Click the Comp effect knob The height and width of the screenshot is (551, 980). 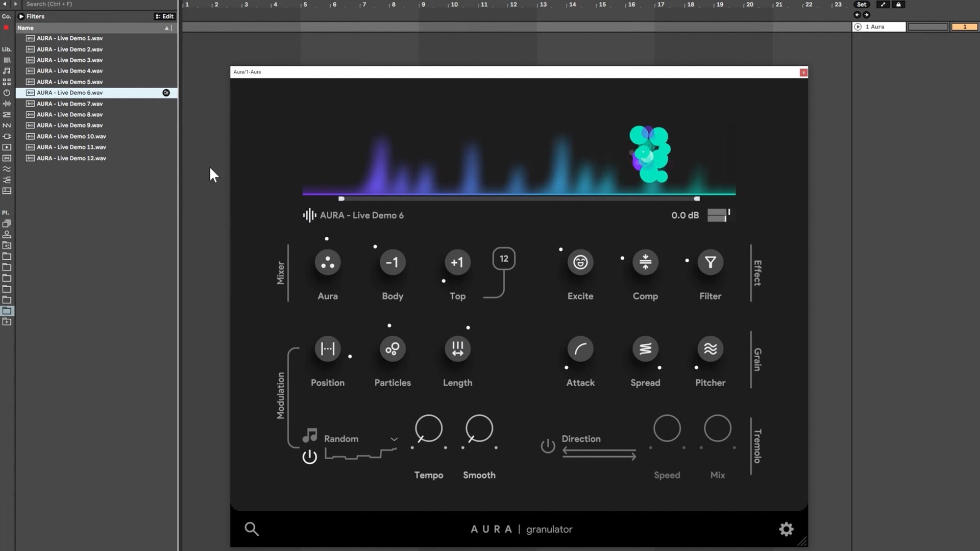645,262
